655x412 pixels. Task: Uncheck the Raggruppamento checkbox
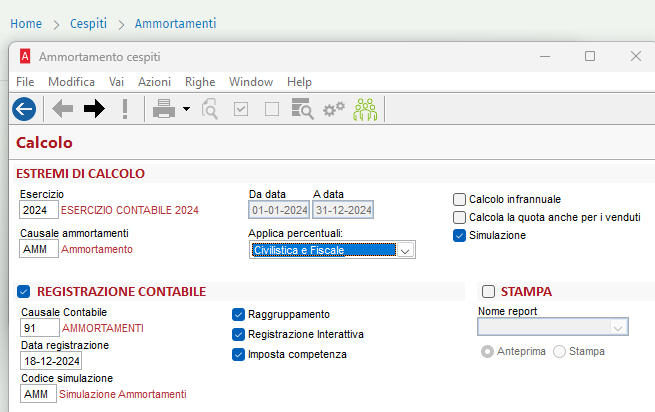point(238,314)
